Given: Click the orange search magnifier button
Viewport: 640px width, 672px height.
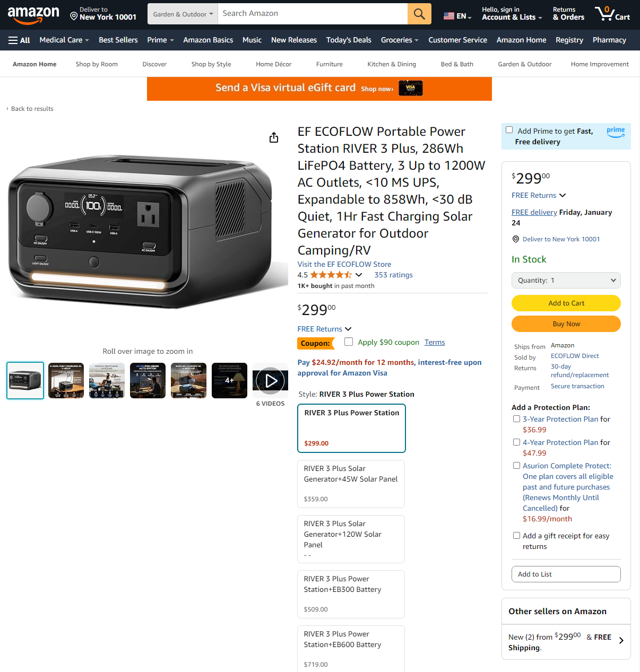Looking at the screenshot, I should 419,14.
